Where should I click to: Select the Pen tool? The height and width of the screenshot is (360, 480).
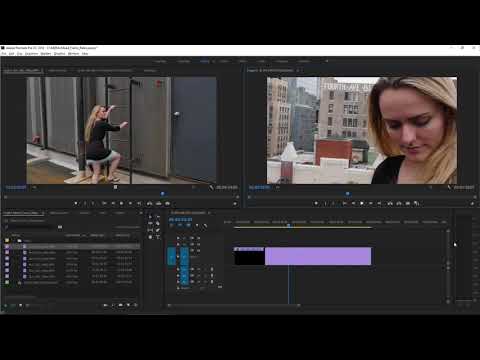click(x=158, y=230)
